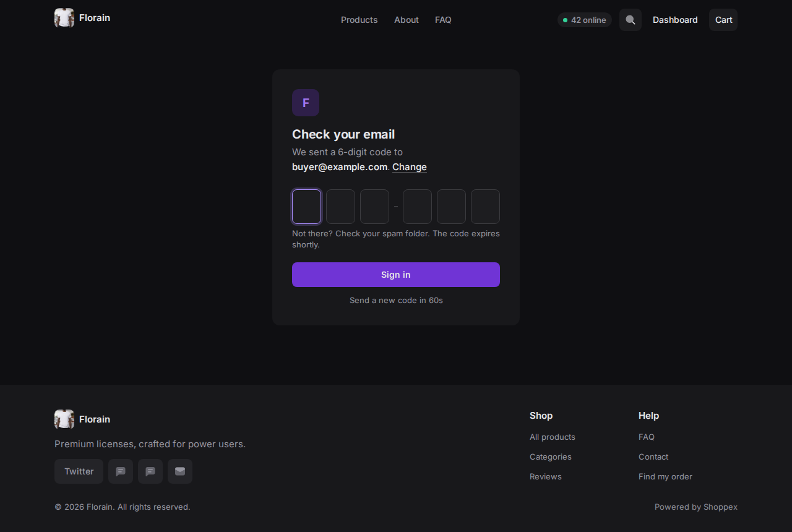Viewport: 792px width, 532px height.
Task: Open FAQ in the top navigation bar
Action: point(443,20)
